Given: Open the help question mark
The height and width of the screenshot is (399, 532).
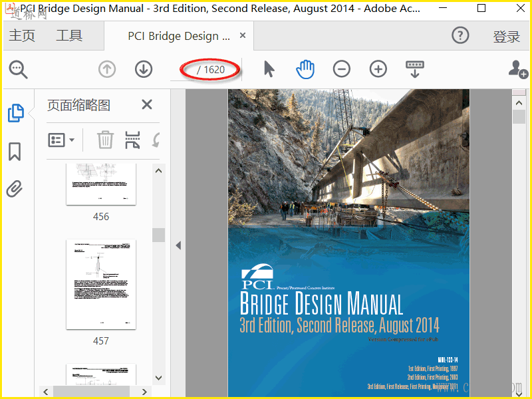Looking at the screenshot, I should pyautogui.click(x=460, y=35).
